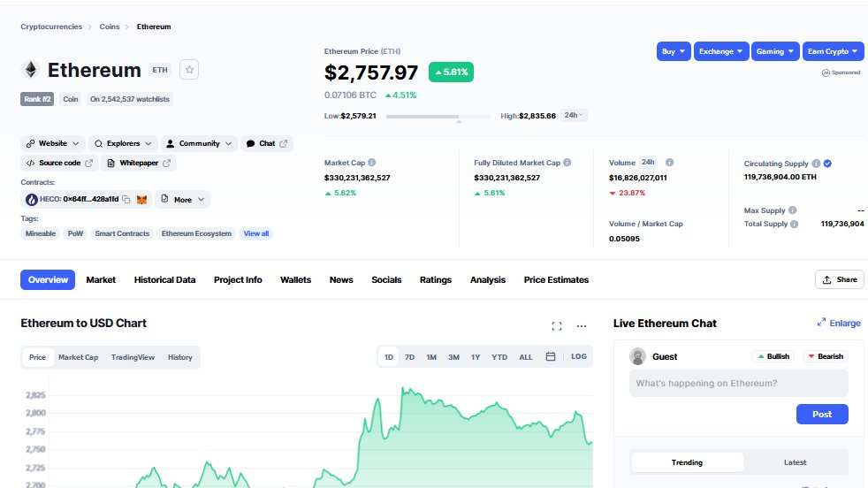Viewport: 868px width, 488px height.
Task: Toggle LOG scale on the chart
Action: pyautogui.click(x=578, y=357)
